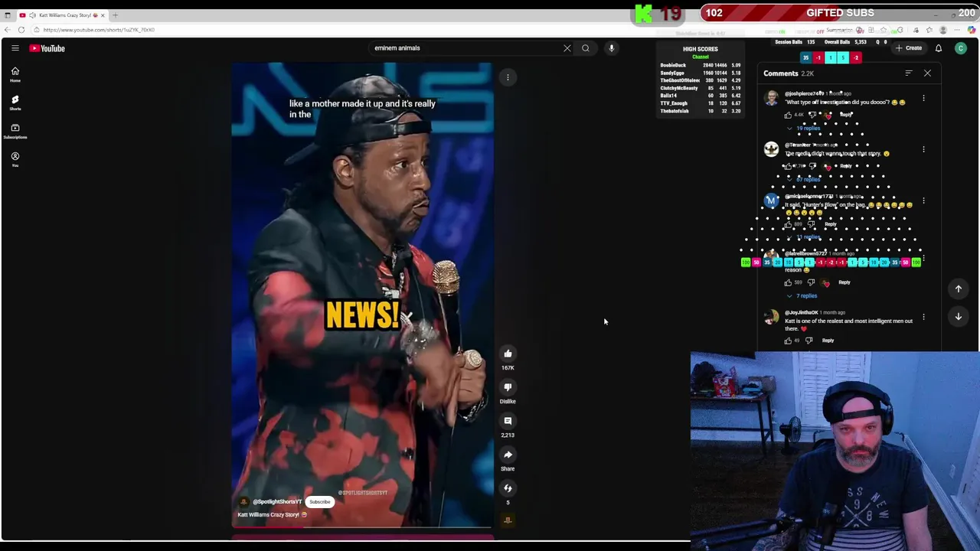Image resolution: width=980 pixels, height=551 pixels.
Task: Open the Remix button under Share
Action: [508, 488]
